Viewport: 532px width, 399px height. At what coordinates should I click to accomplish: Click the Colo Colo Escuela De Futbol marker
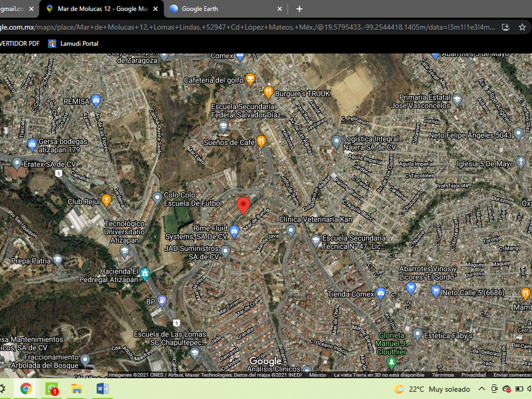click(x=157, y=198)
